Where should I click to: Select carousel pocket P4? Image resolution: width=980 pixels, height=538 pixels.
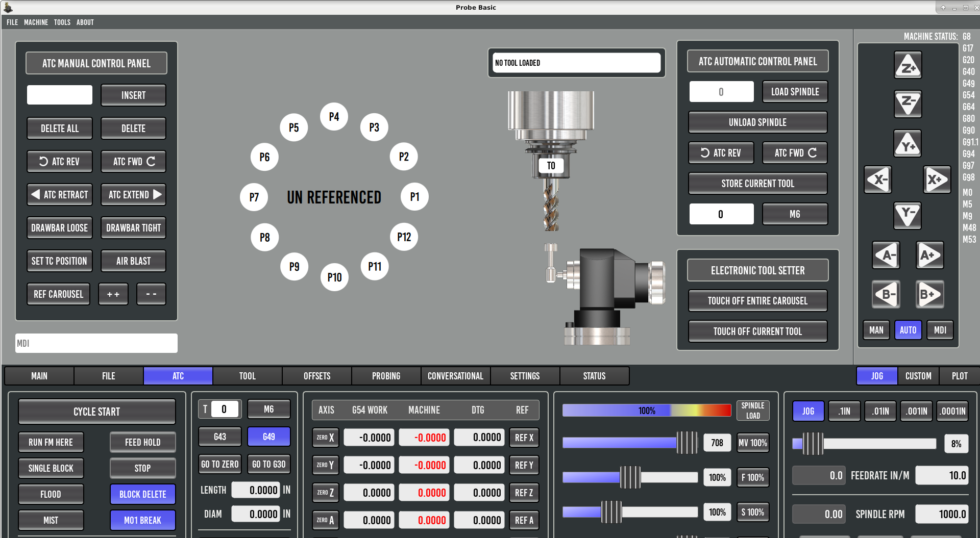(x=334, y=116)
